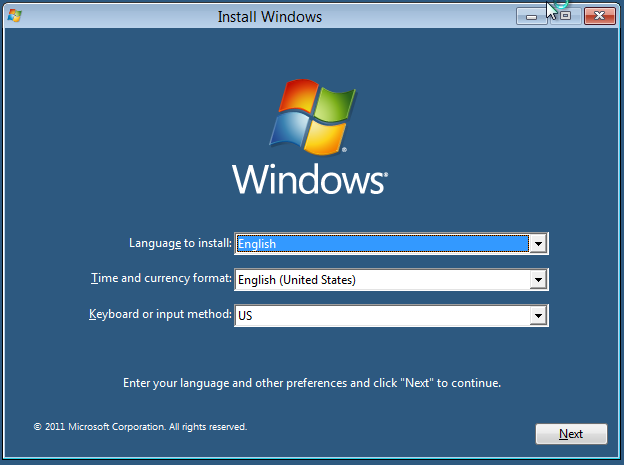Click the large Windows wordmark text
The width and height of the screenshot is (624, 465).
(309, 180)
